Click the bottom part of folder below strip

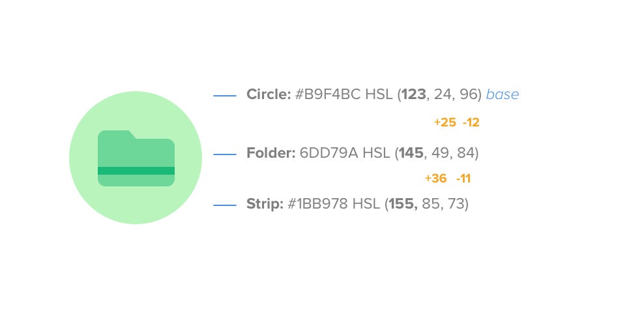point(136,181)
